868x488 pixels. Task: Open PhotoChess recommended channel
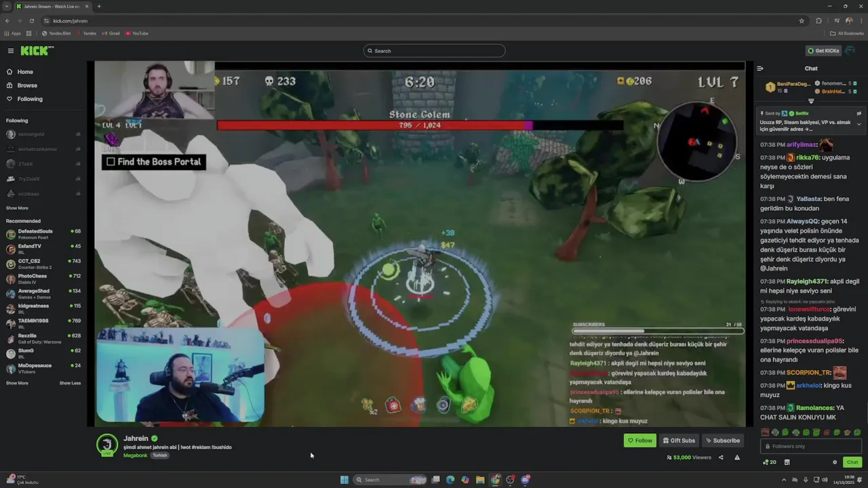[43, 279]
